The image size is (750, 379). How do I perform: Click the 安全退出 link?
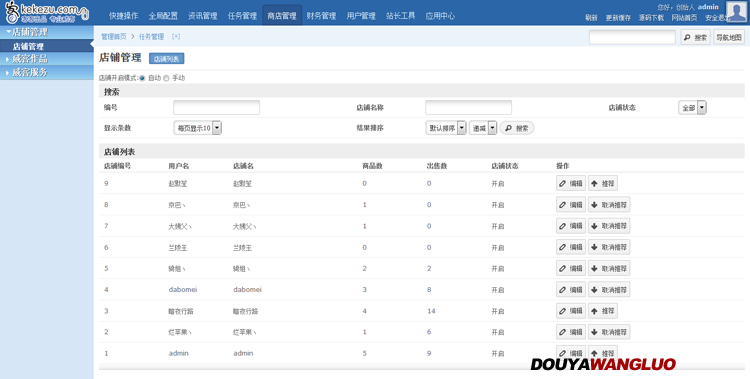pyautogui.click(x=716, y=18)
